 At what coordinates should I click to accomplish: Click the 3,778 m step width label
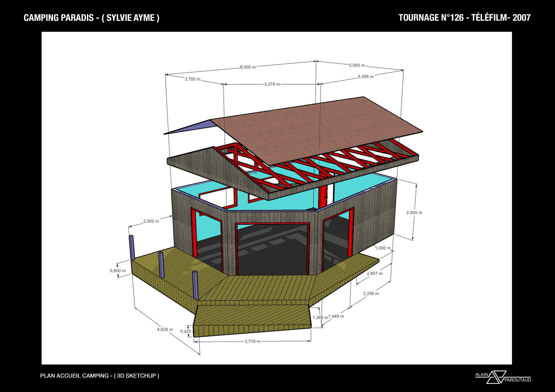(x=252, y=342)
